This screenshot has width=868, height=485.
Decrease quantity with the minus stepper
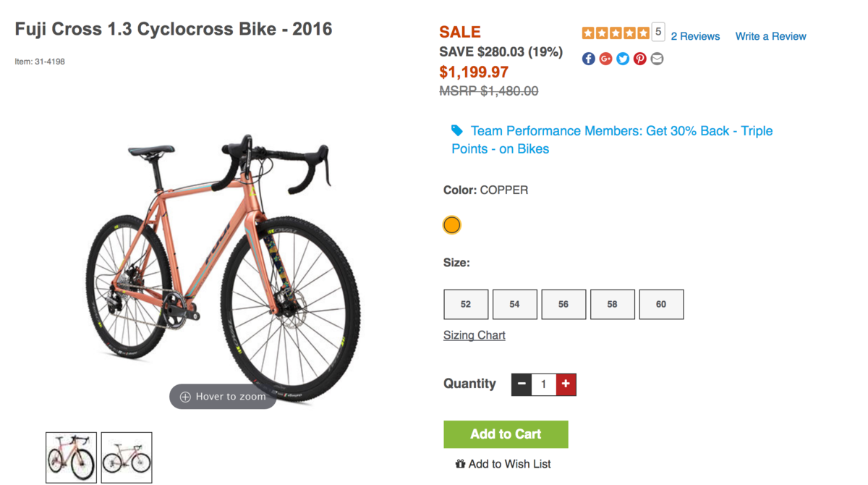pos(521,384)
